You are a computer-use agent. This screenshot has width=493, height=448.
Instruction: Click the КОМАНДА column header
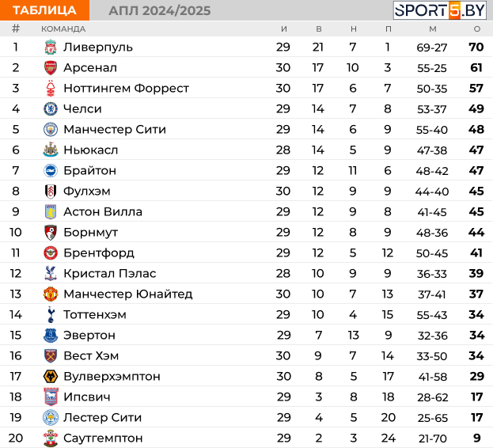pyautogui.click(x=63, y=29)
